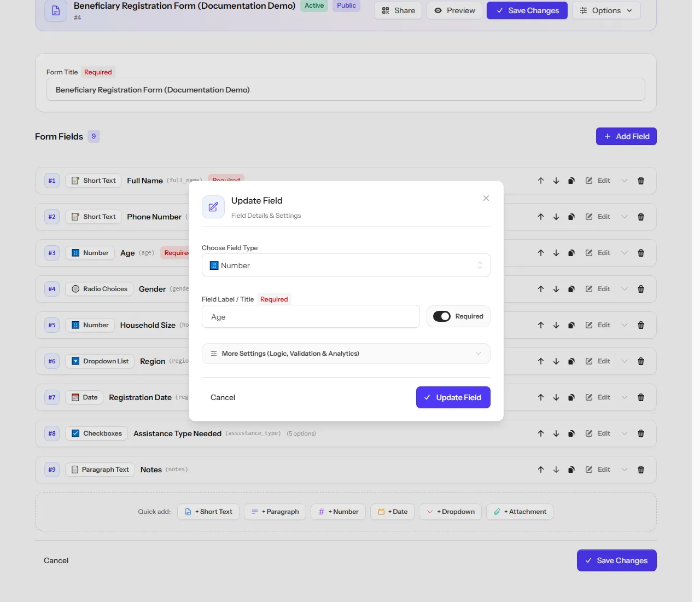700x602 pixels.
Task: Duplicate the Full Name field
Action: (571, 181)
